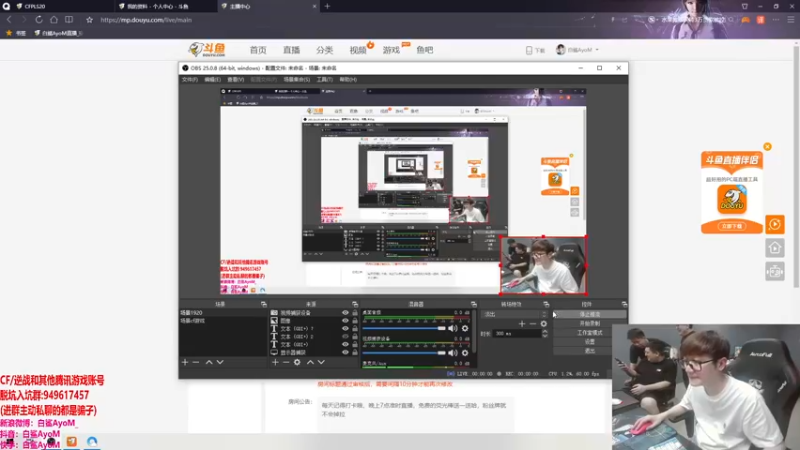Click the audio mixer vertical scrollbar
The width and height of the screenshot is (800, 450).
(x=474, y=332)
